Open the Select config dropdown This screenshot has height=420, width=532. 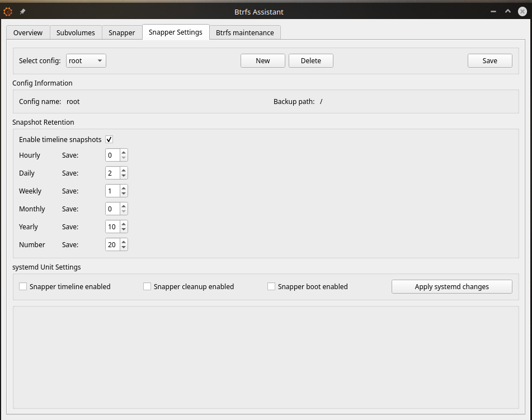point(86,60)
